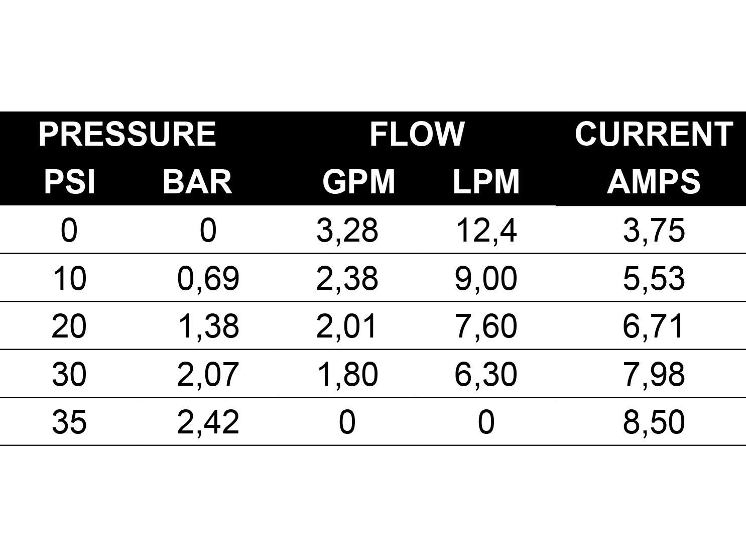Select the GPM column heading
This screenshot has width=746, height=560.
pyautogui.click(x=358, y=181)
